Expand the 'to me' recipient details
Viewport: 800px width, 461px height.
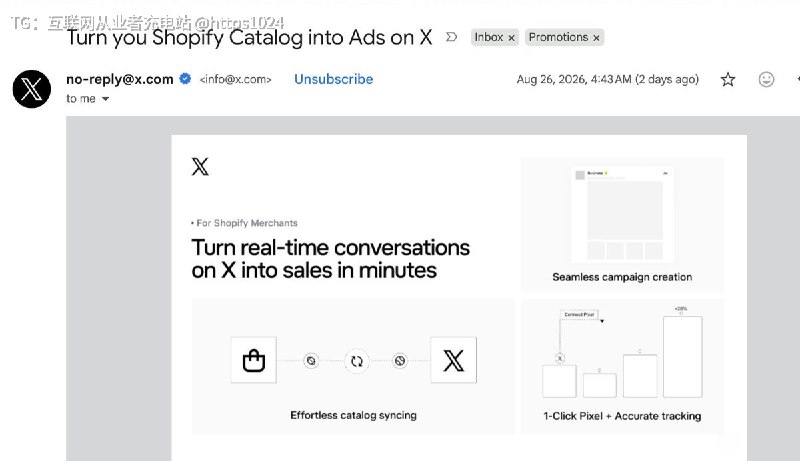(105, 98)
